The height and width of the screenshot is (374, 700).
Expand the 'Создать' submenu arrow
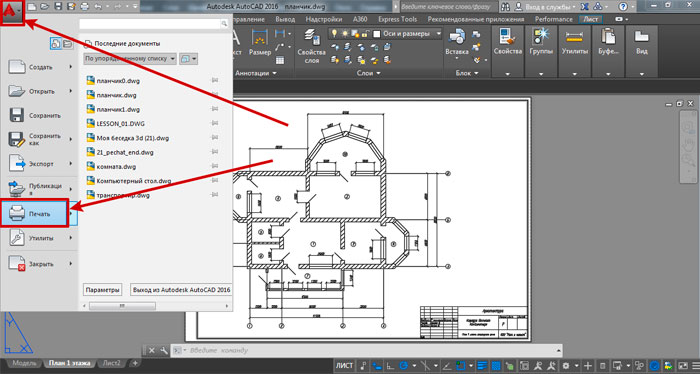71,67
